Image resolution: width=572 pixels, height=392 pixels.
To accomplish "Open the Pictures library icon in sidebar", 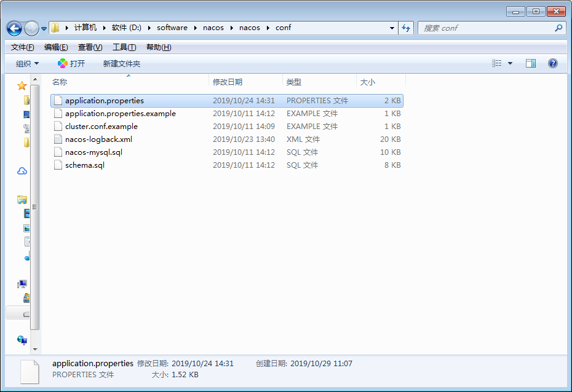I will click(x=26, y=229).
